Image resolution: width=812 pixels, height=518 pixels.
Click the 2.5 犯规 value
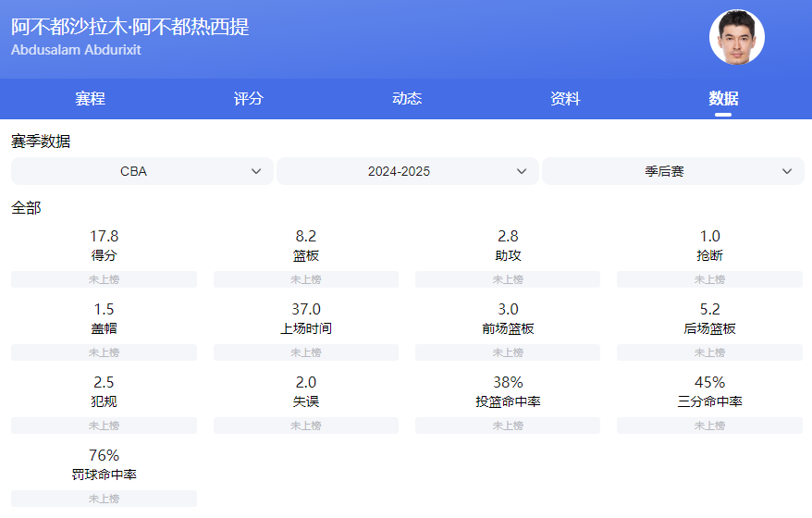[x=105, y=382]
